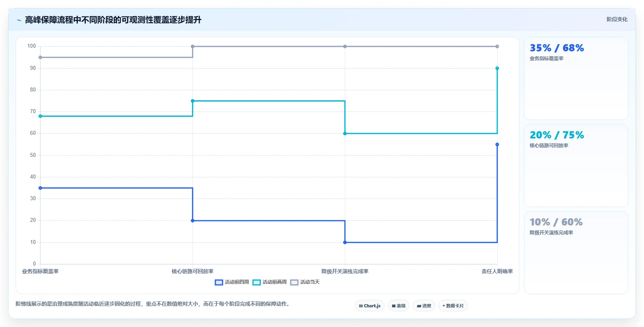Viewport: 644px width, 327px height.
Task: Select the 10% / 60% metric card
Action: coord(576,252)
